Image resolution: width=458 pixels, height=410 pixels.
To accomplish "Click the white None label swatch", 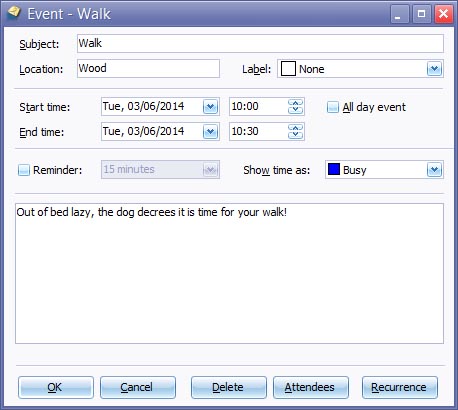I will point(288,69).
